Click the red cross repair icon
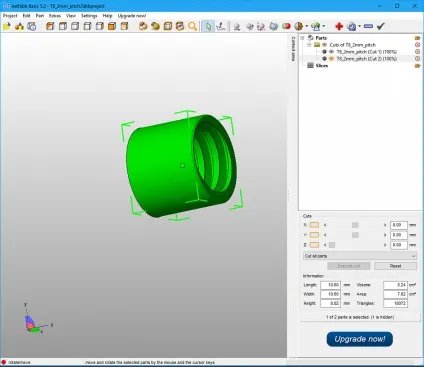 [x=339, y=26]
